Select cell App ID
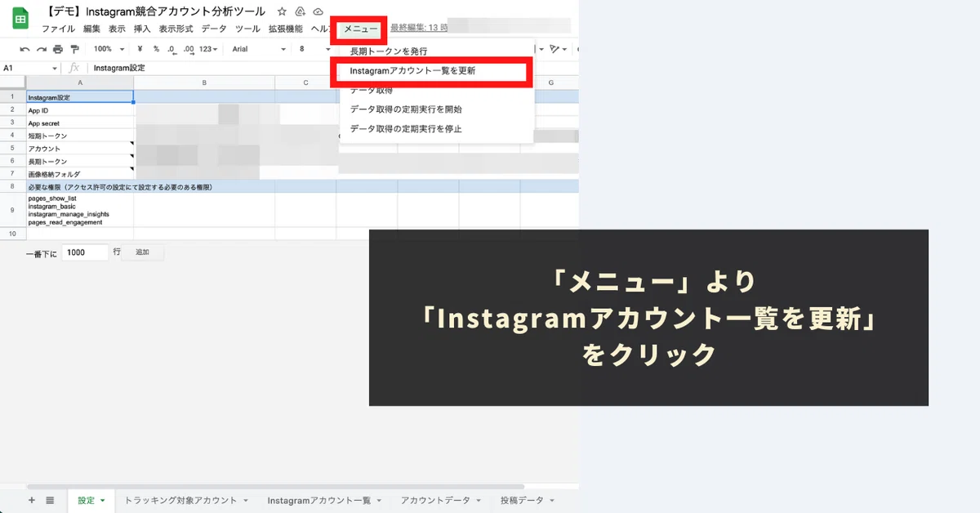The width and height of the screenshot is (980, 513). point(80,109)
